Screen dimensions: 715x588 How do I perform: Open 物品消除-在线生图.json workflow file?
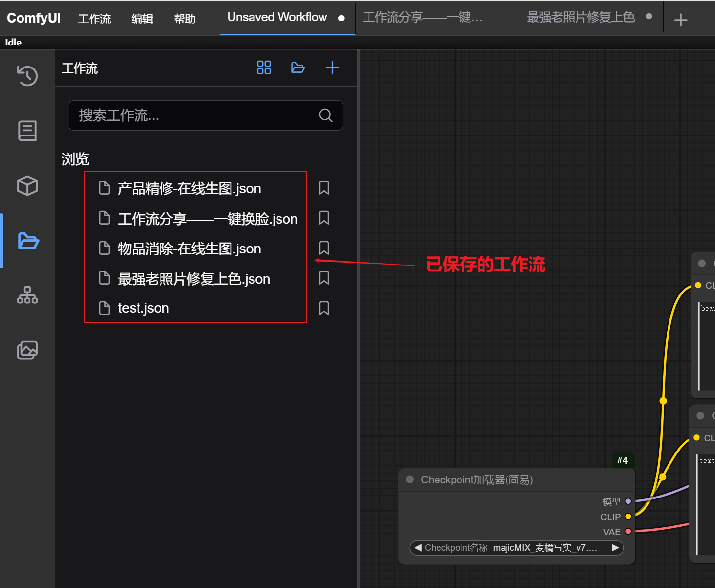tap(189, 249)
